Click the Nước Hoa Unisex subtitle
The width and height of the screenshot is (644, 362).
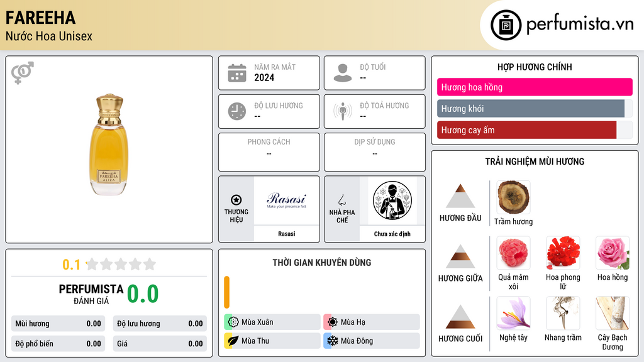click(49, 36)
